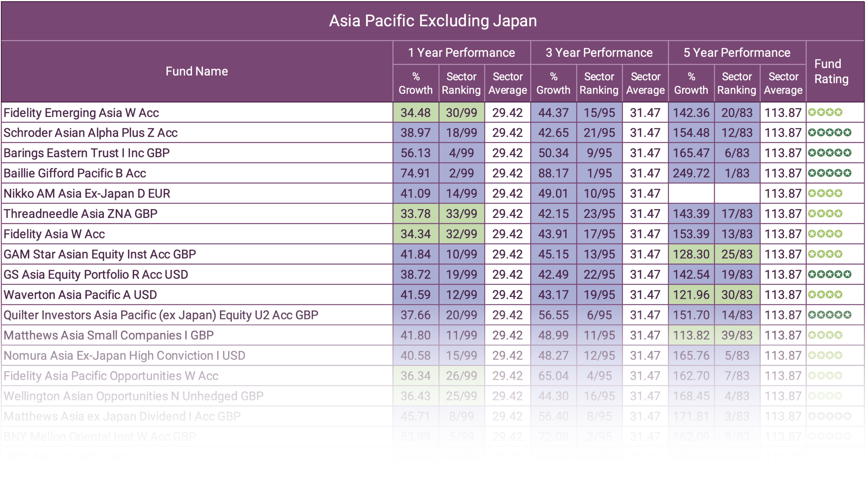This screenshot has height=504, width=866.
Task: Click Nomura Asia Ex-Japan High Conviction I USD
Action: coord(124,356)
